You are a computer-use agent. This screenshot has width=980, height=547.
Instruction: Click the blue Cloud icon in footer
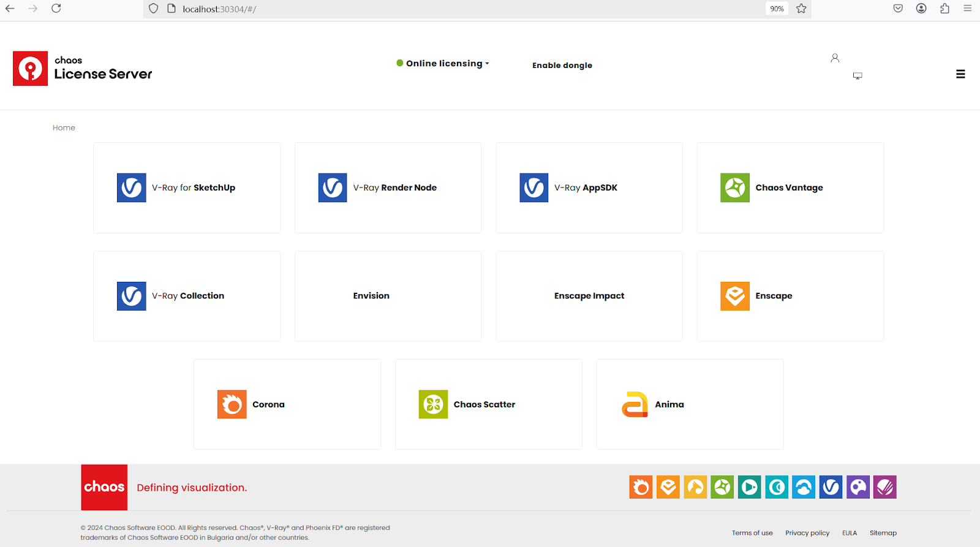pyautogui.click(x=803, y=487)
